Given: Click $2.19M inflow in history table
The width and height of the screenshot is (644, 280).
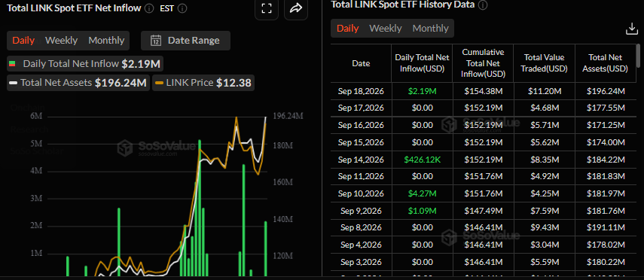Looking at the screenshot, I should pyautogui.click(x=422, y=92).
